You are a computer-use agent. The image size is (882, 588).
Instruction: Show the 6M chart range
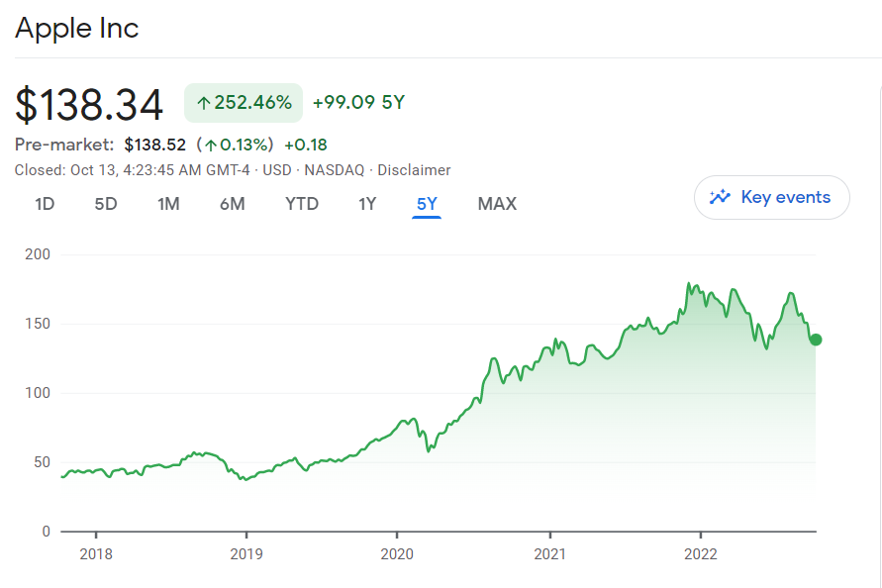[x=233, y=204]
